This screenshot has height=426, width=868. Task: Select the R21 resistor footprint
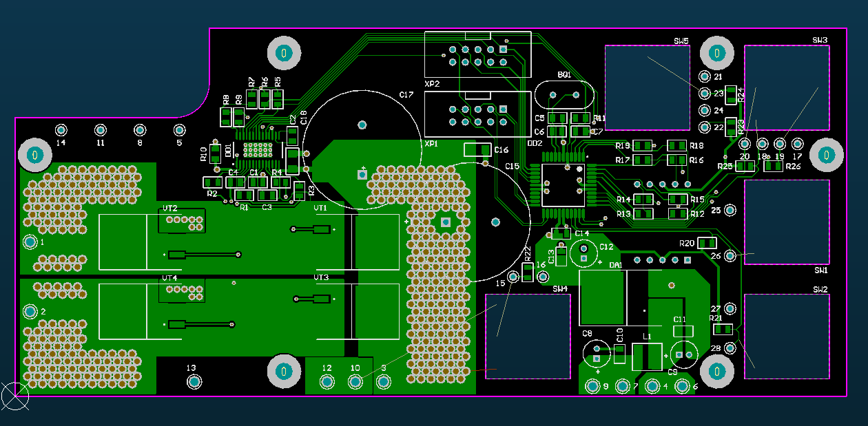[722, 329]
